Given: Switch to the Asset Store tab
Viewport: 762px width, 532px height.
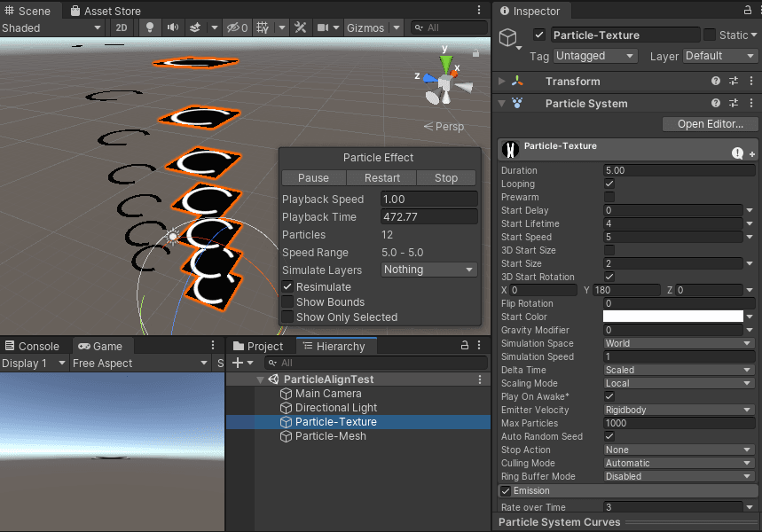Looking at the screenshot, I should pos(106,11).
